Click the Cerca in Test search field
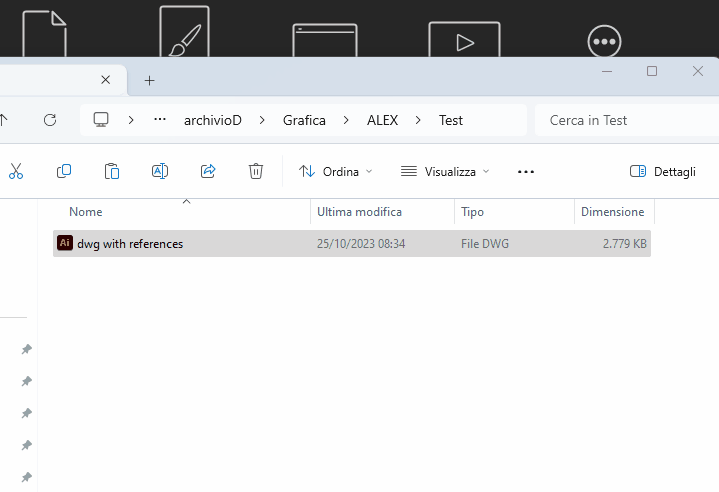The width and height of the screenshot is (719, 492). point(626,120)
